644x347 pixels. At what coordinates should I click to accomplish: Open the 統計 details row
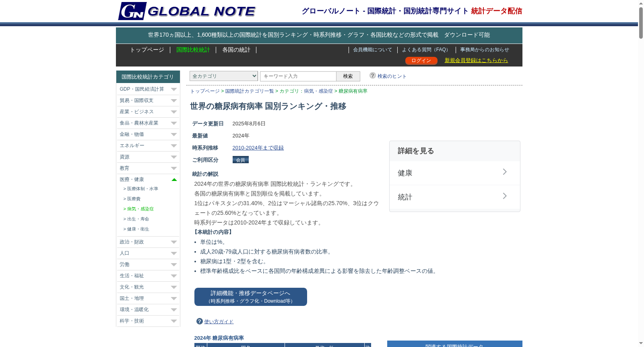pyautogui.click(x=455, y=197)
